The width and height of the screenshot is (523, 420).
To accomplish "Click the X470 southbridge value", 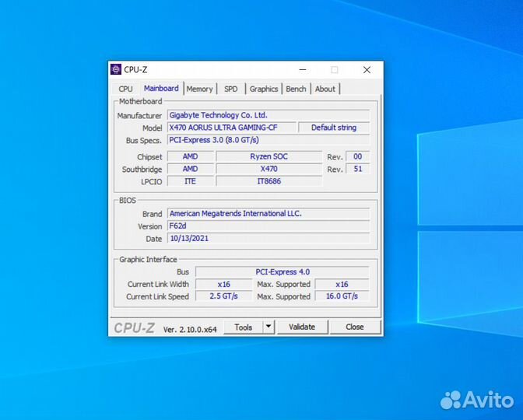I will (269, 169).
